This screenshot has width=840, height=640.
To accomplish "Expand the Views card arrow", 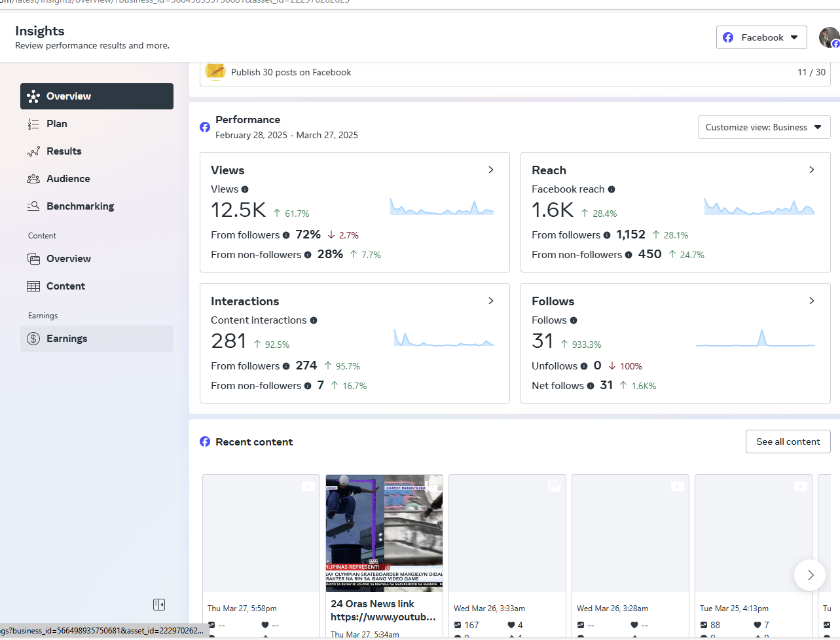I will [x=491, y=170].
